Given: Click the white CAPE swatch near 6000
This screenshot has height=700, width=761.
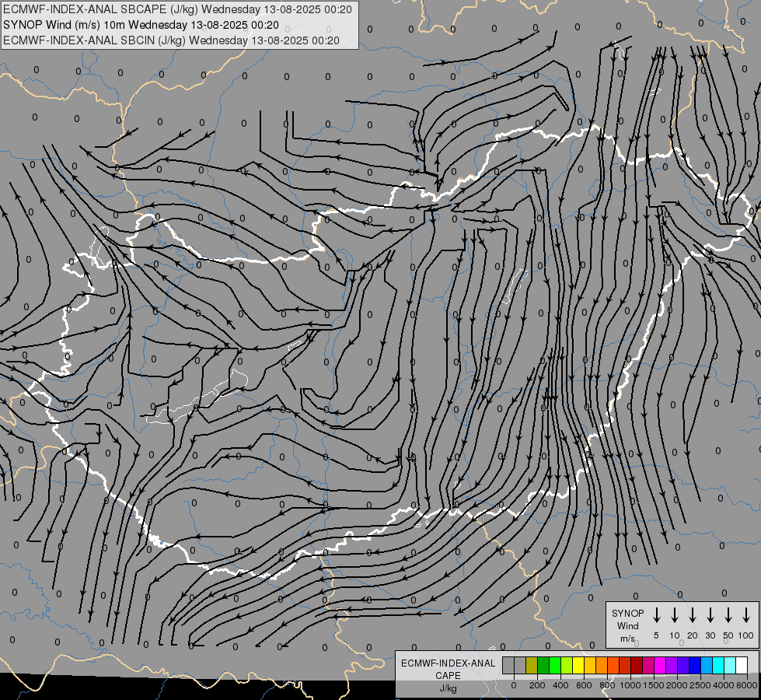Looking at the screenshot, I should pyautogui.click(x=742, y=665).
